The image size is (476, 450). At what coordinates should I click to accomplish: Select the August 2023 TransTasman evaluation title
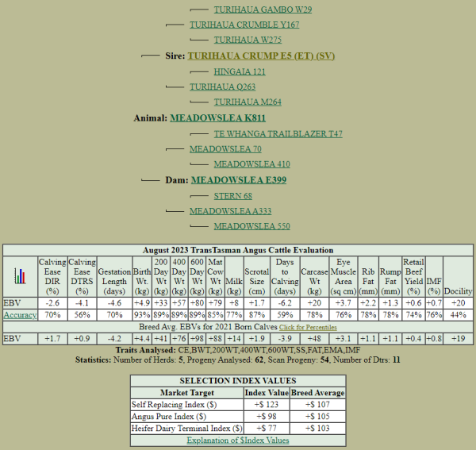(238, 250)
